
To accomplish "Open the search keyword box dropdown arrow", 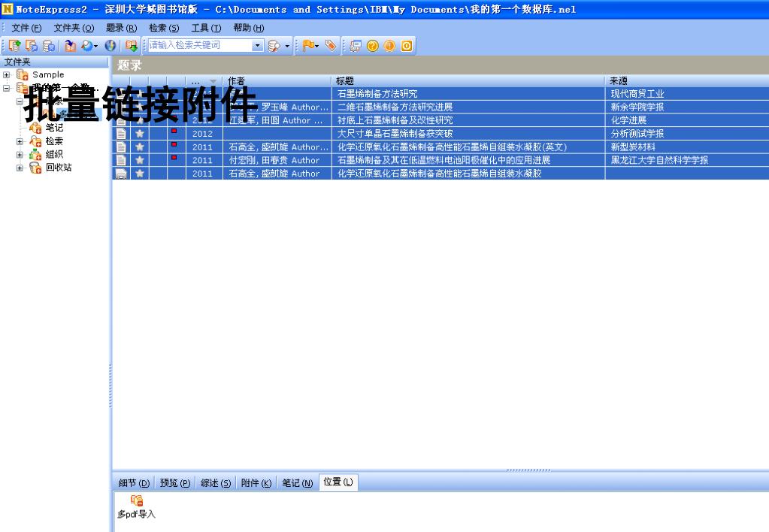I will 258,46.
